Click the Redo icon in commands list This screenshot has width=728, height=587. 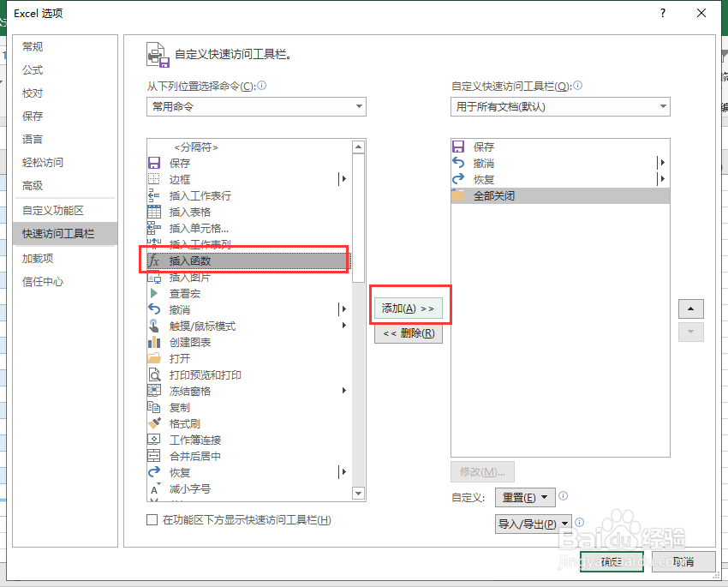coord(154,472)
